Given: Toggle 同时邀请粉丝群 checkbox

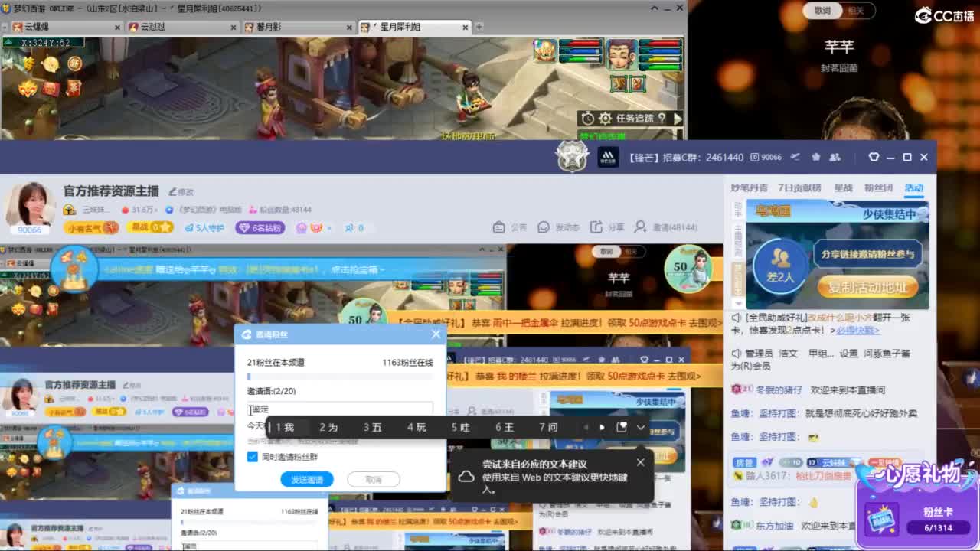Looking at the screenshot, I should pyautogui.click(x=253, y=457).
